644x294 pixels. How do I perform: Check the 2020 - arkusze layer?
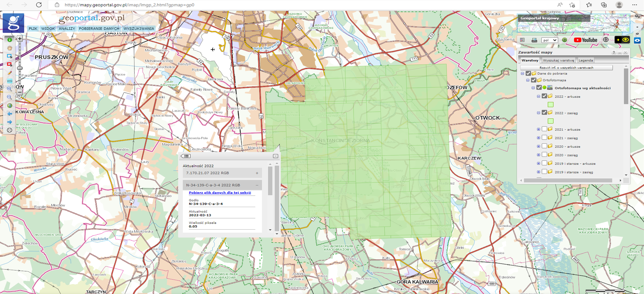544,146
